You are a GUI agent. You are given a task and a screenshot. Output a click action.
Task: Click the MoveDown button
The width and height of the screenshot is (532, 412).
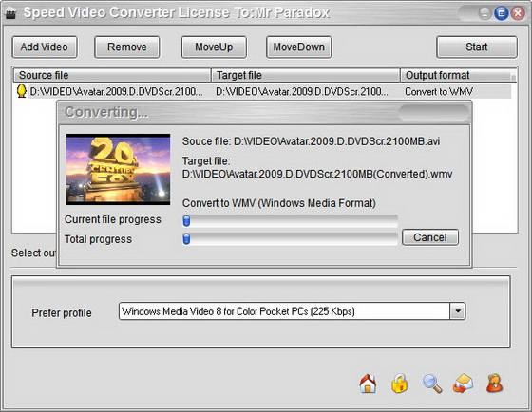298,47
